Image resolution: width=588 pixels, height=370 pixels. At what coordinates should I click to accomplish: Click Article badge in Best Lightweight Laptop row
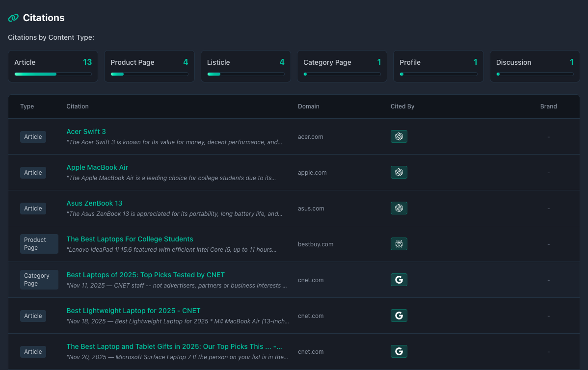tap(33, 316)
